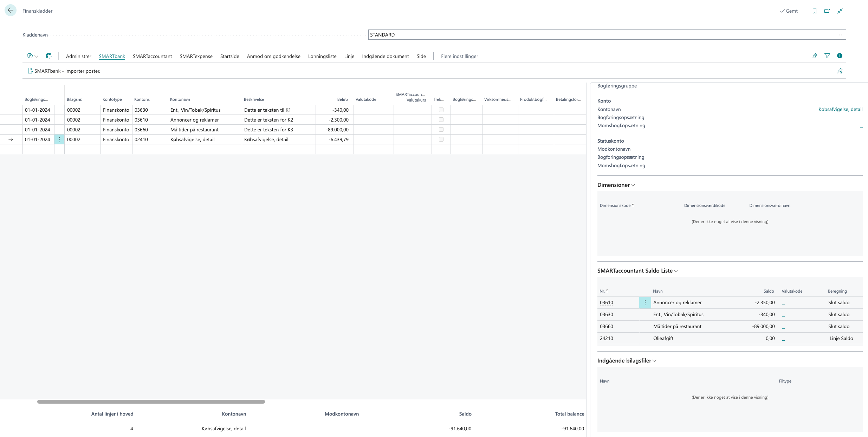Expand SMARTaccountant Saldo Liste menu
Viewport: 868px width, 437px height.
click(x=637, y=271)
